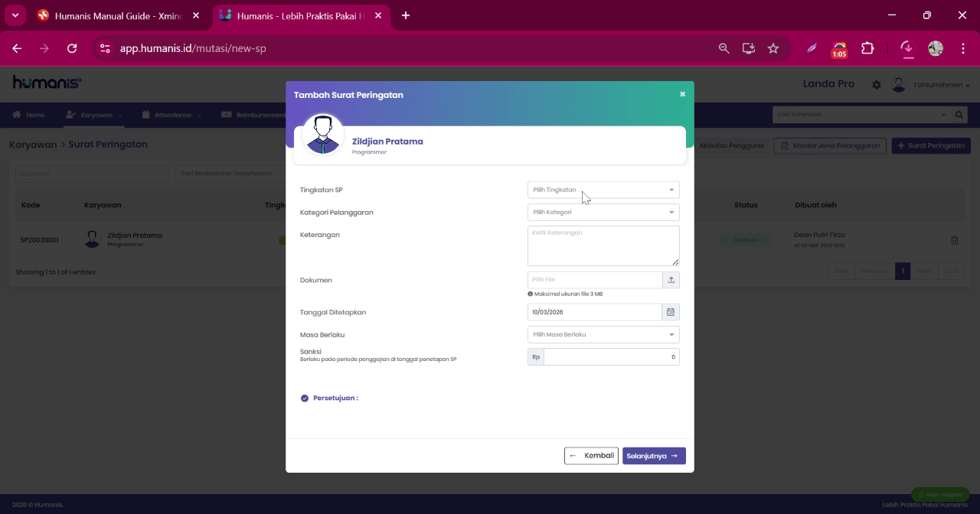
Task: Click the feather extension icon
Action: pos(812,48)
